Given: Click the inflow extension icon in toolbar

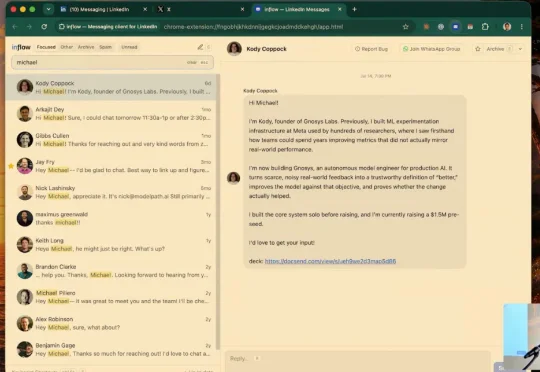Looking at the screenshot, I should (456, 27).
